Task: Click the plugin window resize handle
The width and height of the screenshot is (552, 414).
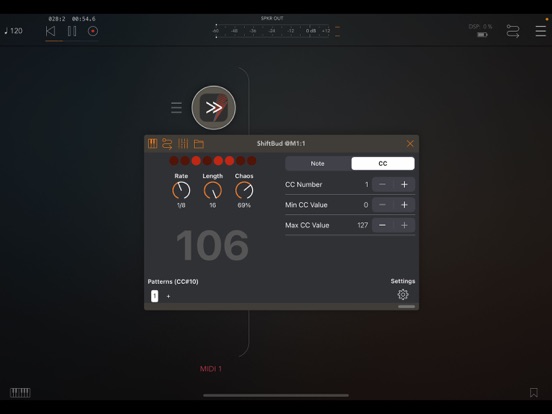Action: coord(406,307)
